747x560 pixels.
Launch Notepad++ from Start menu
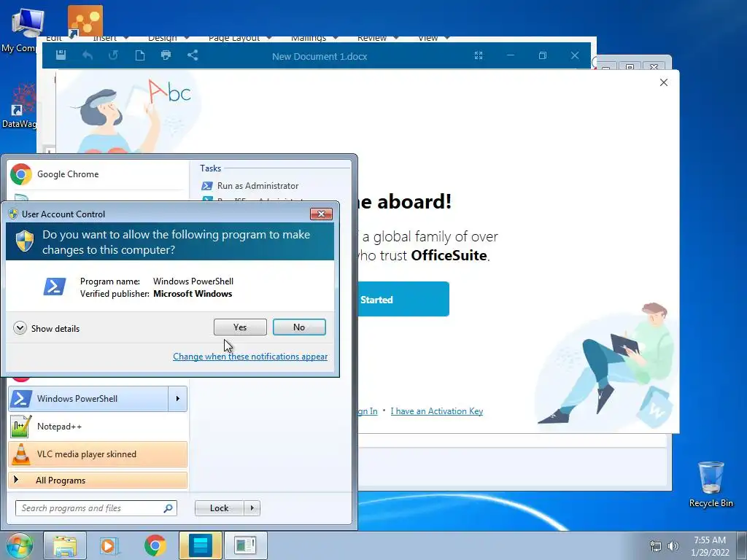point(98,426)
